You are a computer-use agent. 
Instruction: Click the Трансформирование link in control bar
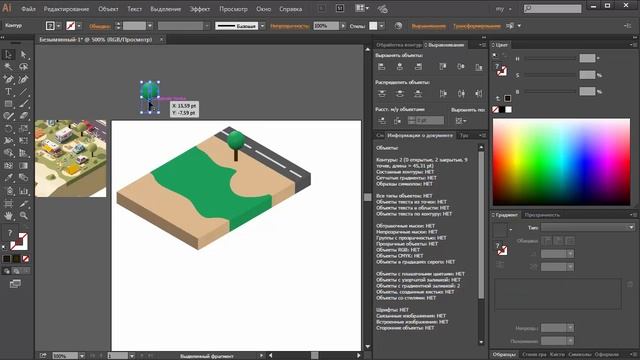pyautogui.click(x=477, y=26)
